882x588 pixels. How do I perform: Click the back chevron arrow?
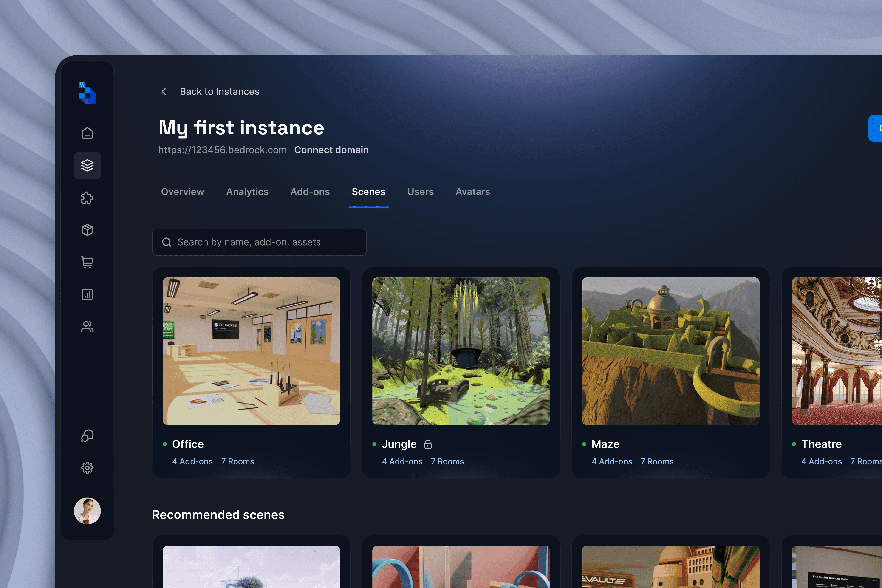[164, 91]
